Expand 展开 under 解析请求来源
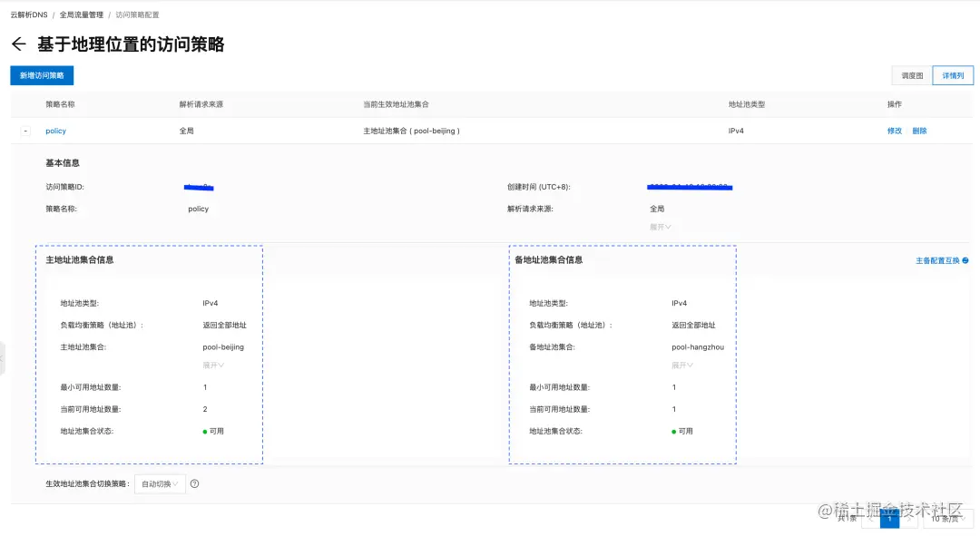This screenshot has width=980, height=536. coord(660,227)
